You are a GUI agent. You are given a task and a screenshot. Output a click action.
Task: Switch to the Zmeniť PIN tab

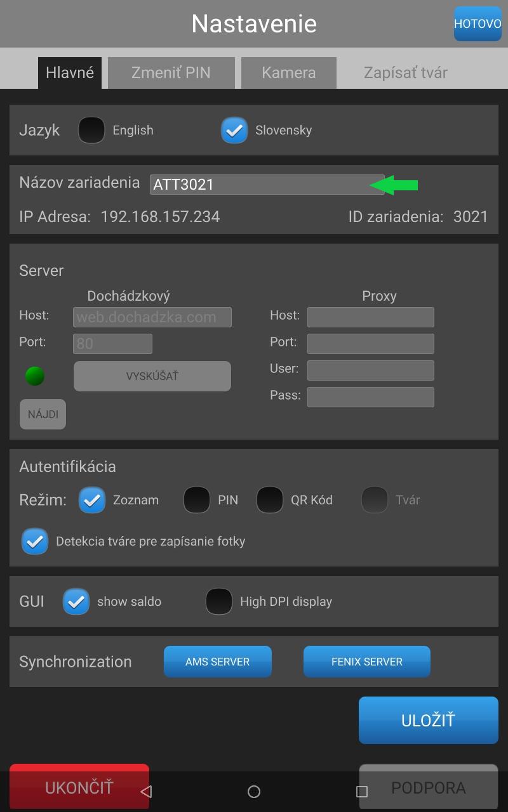coord(171,72)
